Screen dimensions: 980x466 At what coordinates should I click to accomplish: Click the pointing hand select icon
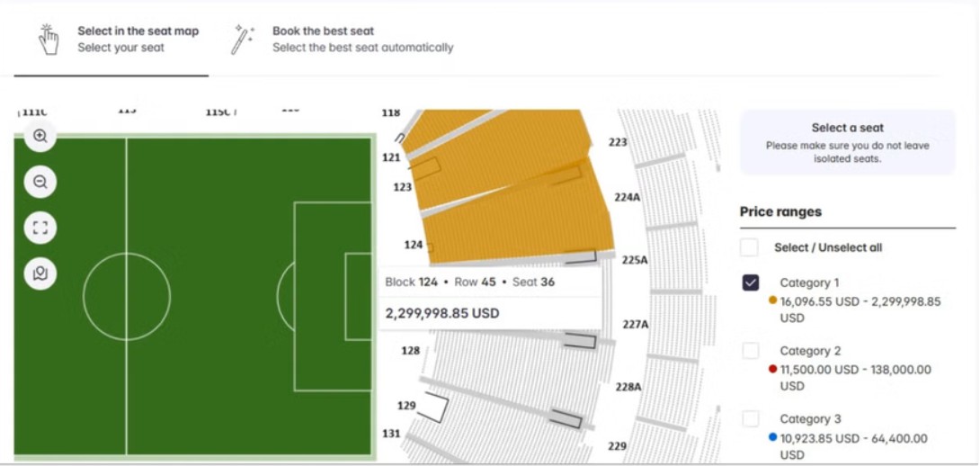(49, 40)
